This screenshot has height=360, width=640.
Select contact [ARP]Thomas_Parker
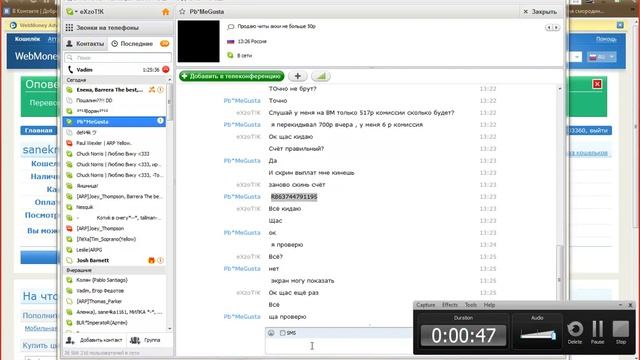coord(114,301)
